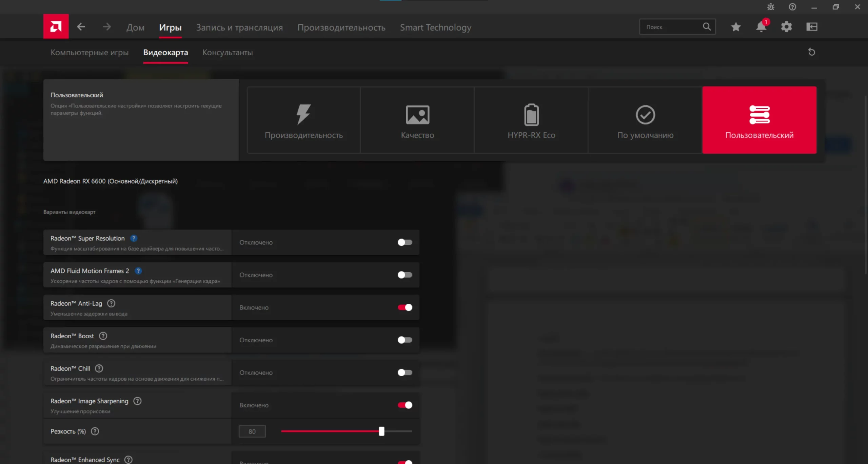
Task: Turn off the Radeon Anti-Lag toggle
Action: (405, 307)
